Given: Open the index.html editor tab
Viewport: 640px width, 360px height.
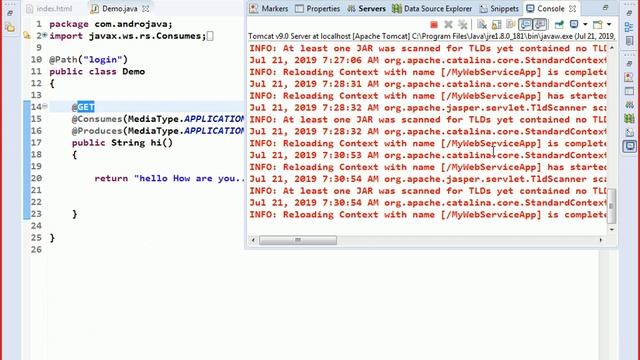Looking at the screenshot, I should [49, 9].
